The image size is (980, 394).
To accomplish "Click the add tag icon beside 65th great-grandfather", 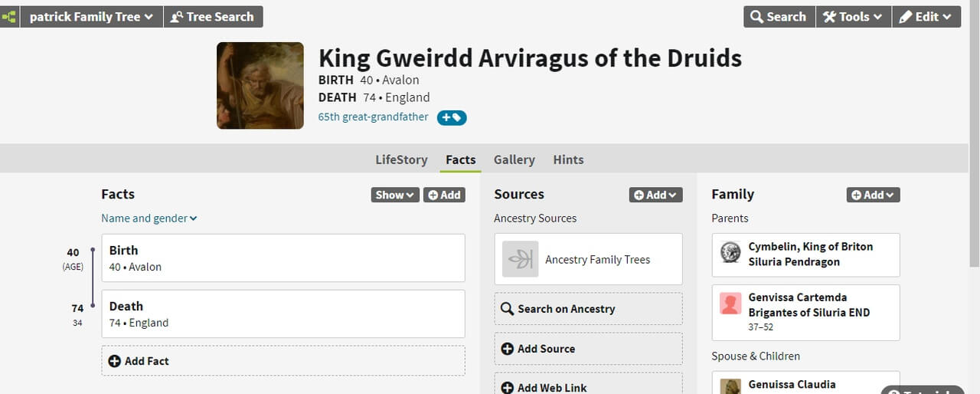I will coord(452,117).
